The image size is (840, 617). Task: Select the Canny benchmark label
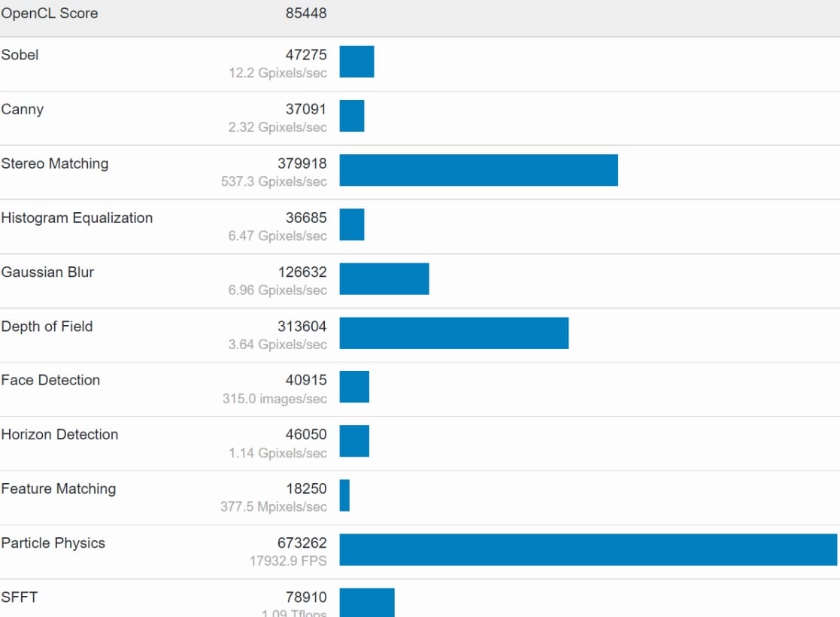coord(23,109)
